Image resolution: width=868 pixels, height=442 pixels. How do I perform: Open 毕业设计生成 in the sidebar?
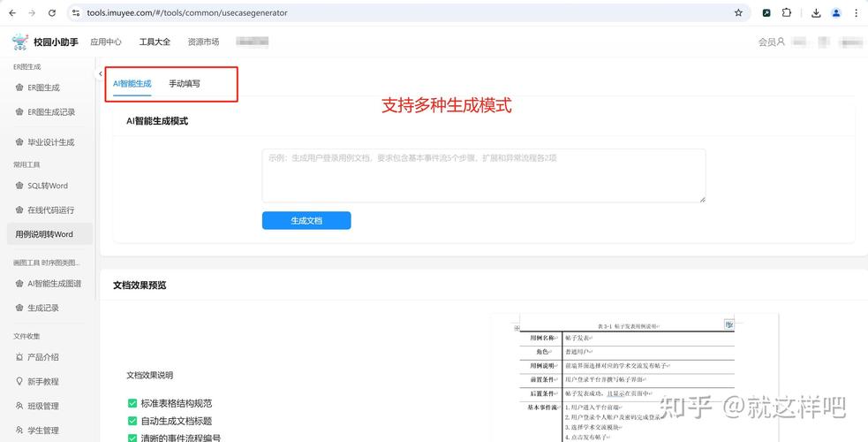point(49,142)
